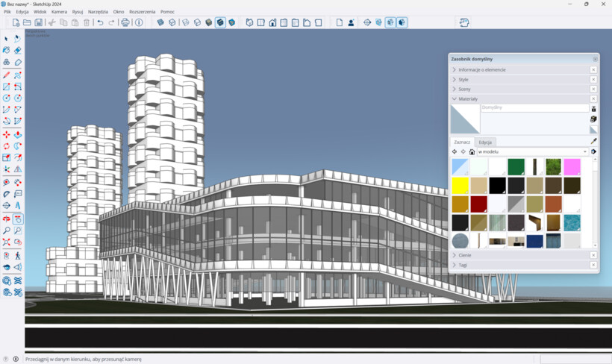This screenshot has height=364, width=612.
Task: Click the Print icon in the toolbar
Action: point(125,22)
